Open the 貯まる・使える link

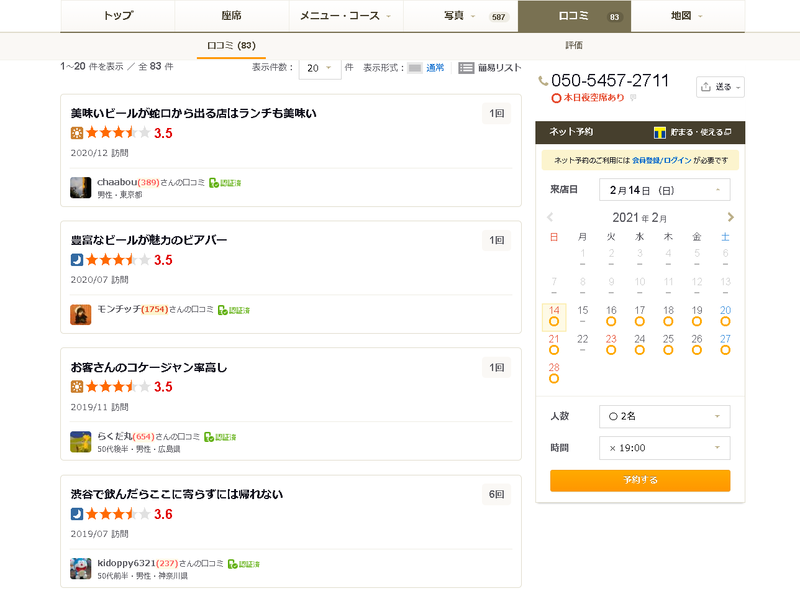pyautogui.click(x=701, y=132)
